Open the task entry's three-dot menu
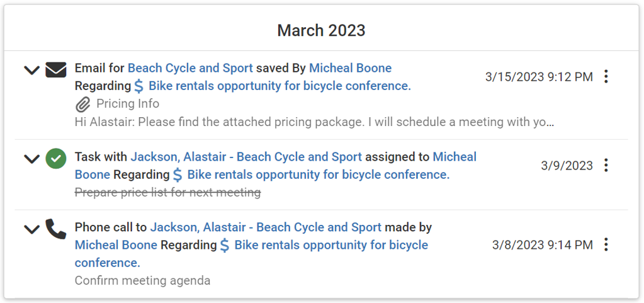The height and width of the screenshot is (303, 644). pyautogui.click(x=606, y=166)
